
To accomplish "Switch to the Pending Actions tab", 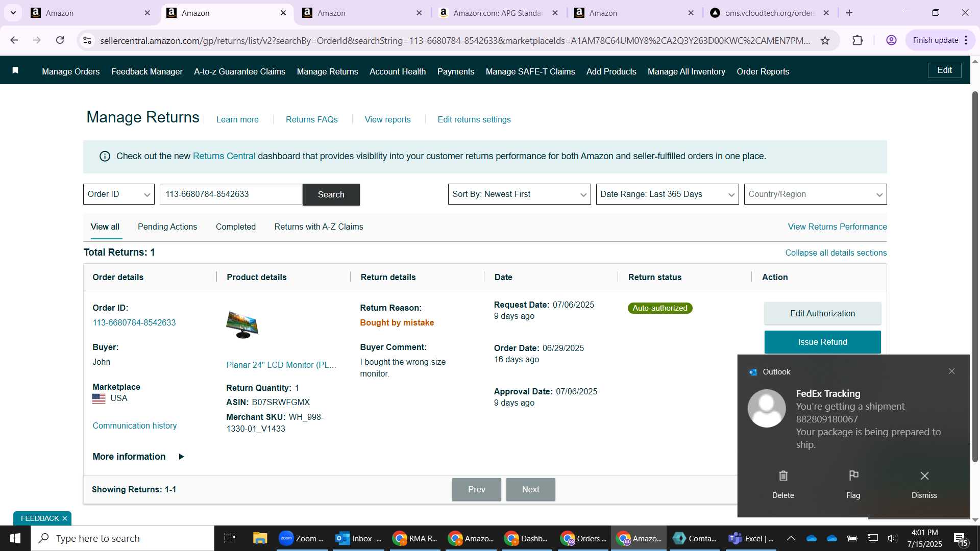I will pos(167,227).
